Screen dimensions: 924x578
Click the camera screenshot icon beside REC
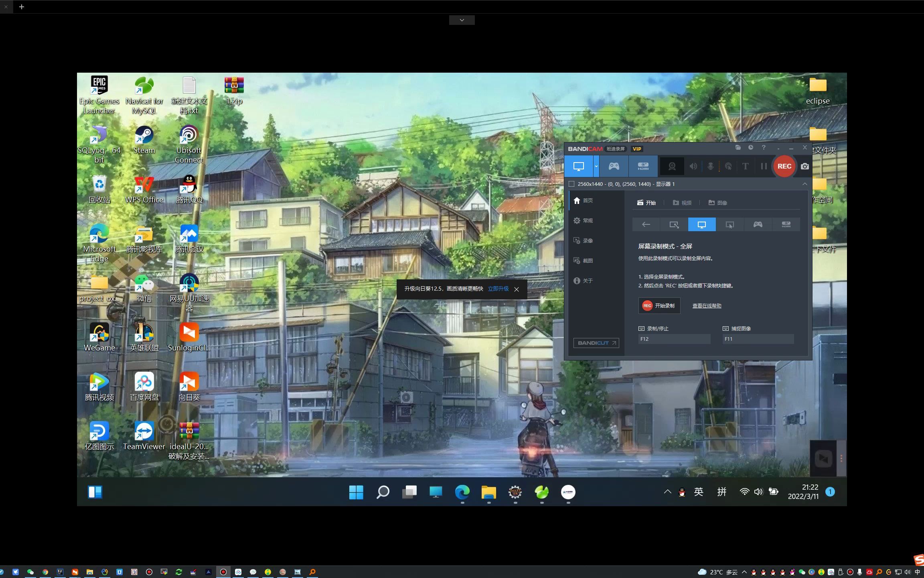(x=804, y=166)
